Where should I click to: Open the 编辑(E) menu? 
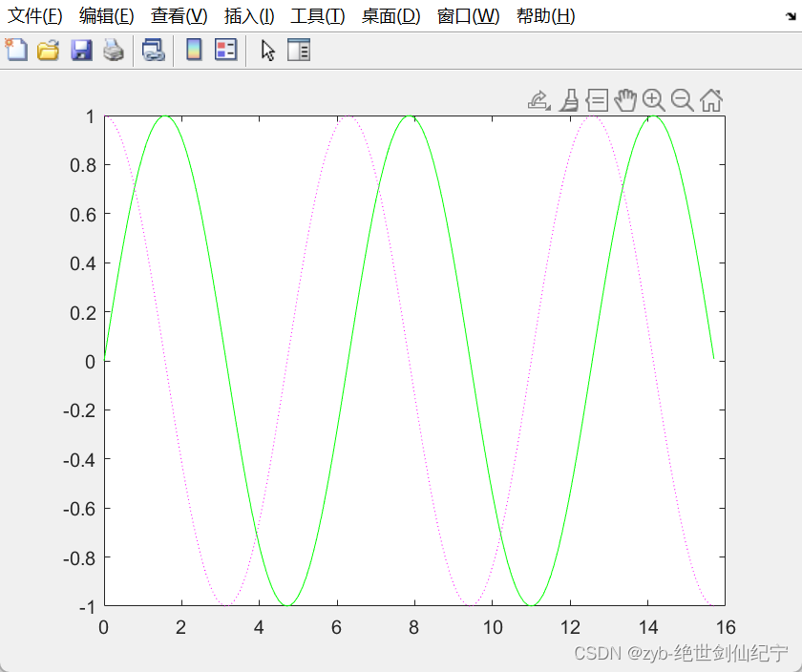click(106, 16)
